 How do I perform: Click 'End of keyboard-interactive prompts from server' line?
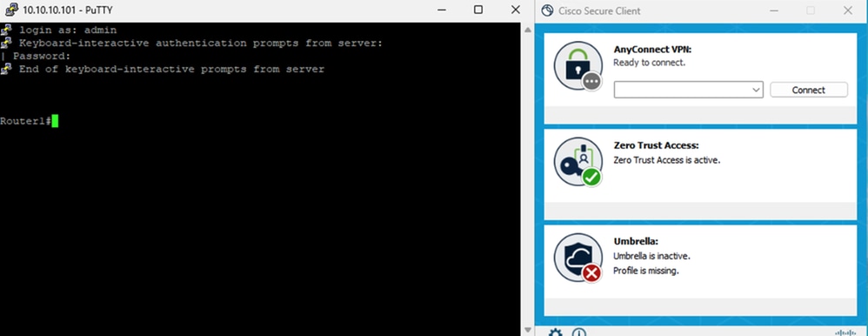[x=171, y=70]
